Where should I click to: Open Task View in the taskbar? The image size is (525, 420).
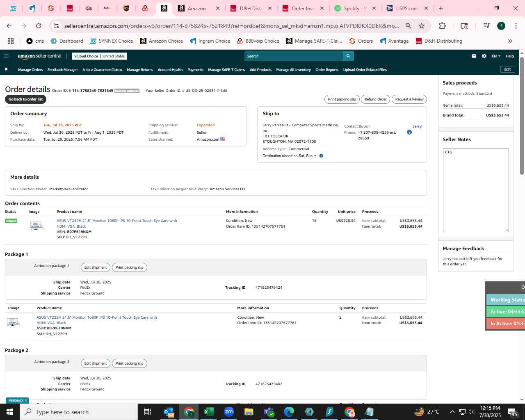(148, 412)
